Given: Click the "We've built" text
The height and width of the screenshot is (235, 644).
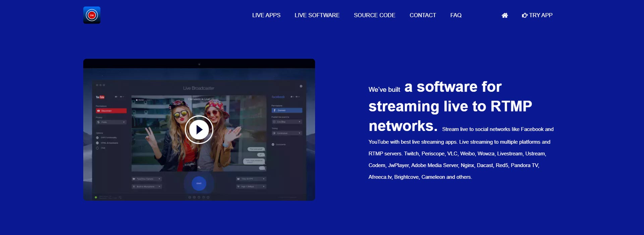Looking at the screenshot, I should tap(384, 90).
